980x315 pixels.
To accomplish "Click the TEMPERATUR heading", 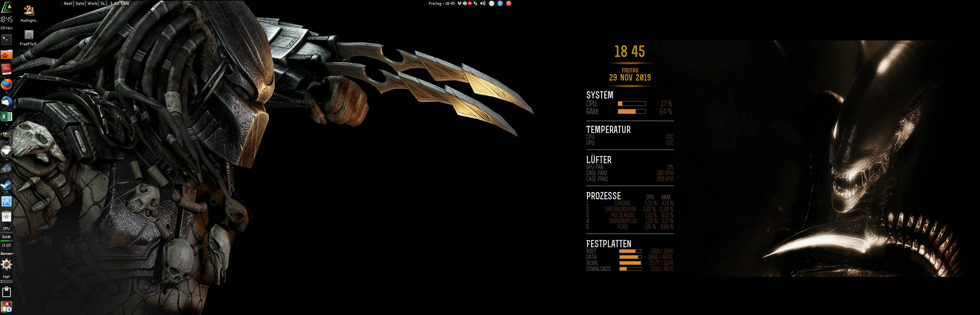I will [x=608, y=130].
